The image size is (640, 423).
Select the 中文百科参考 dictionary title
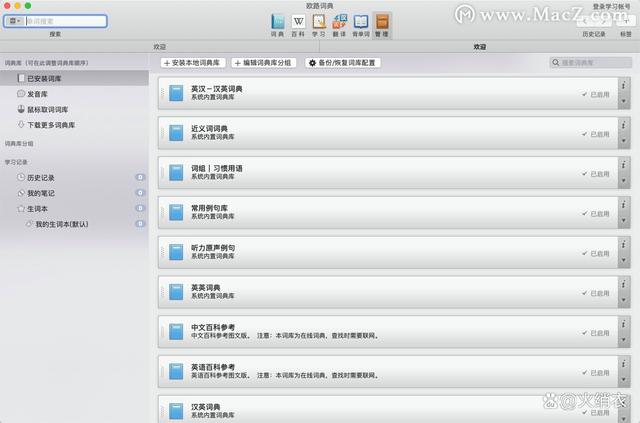213,327
